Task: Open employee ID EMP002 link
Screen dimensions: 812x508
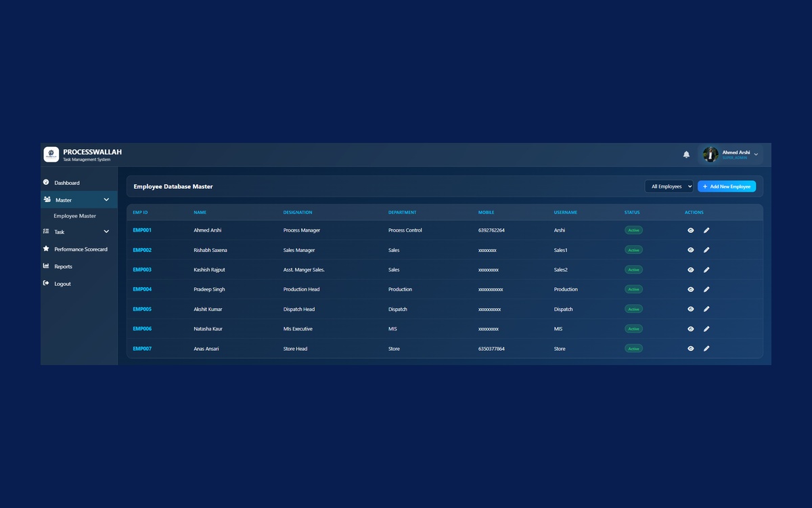Action: pyautogui.click(x=142, y=250)
